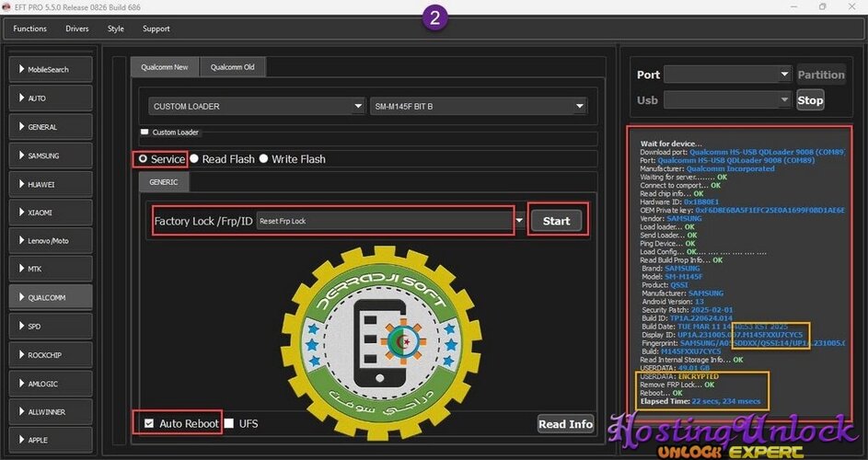
Task: Switch to the Qualcomm Old tab
Action: click(x=233, y=67)
